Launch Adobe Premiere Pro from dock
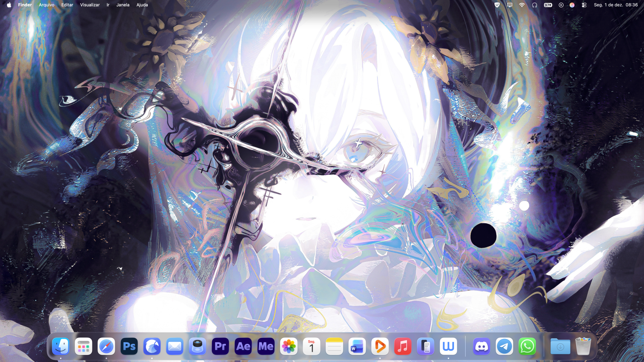 point(220,347)
